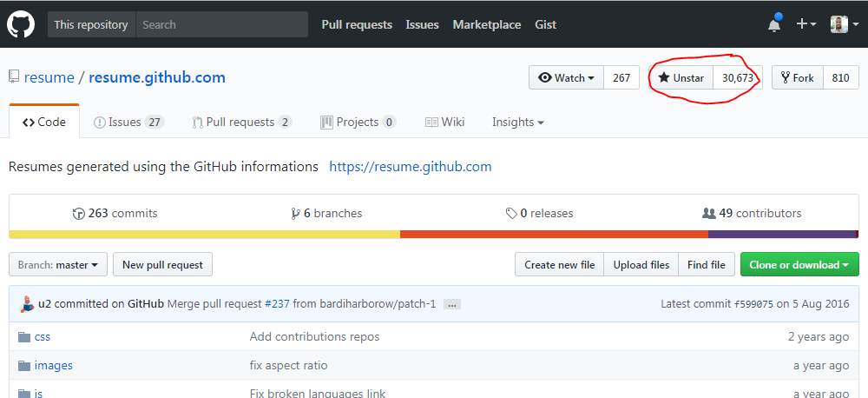Image resolution: width=868 pixels, height=398 pixels.
Task: Go to Pull requests in top navigation
Action: click(357, 24)
